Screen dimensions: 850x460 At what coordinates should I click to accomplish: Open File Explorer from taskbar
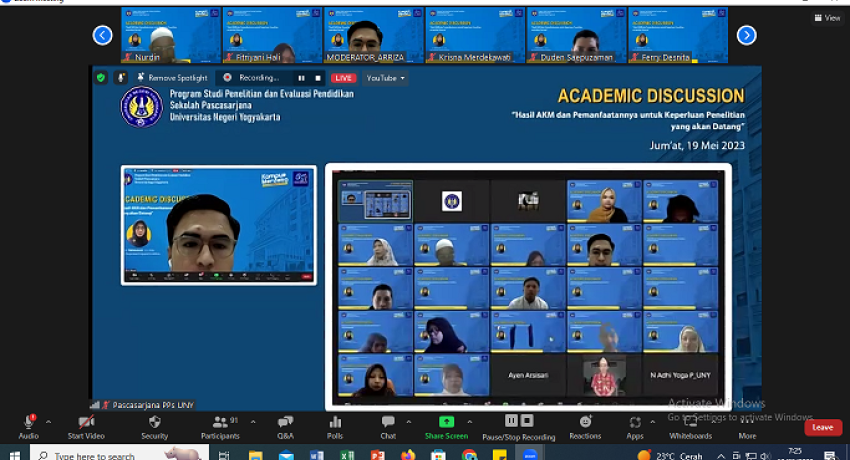click(255, 454)
